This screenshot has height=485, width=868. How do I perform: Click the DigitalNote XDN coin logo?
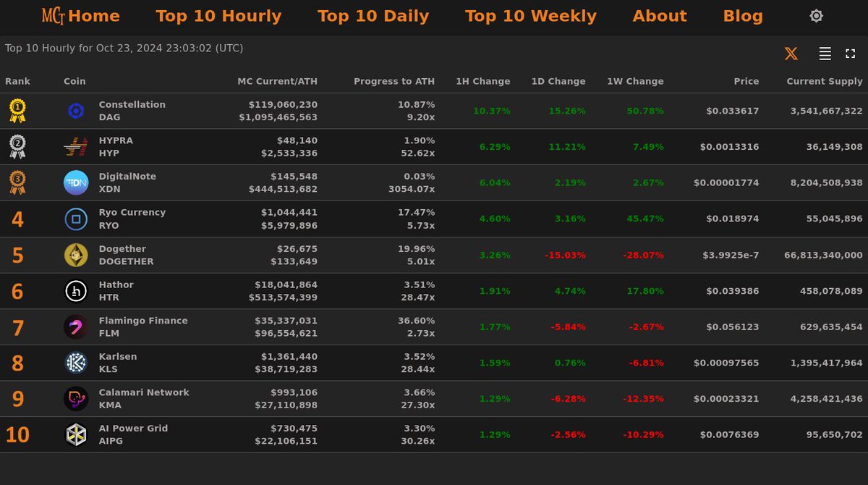[76, 183]
